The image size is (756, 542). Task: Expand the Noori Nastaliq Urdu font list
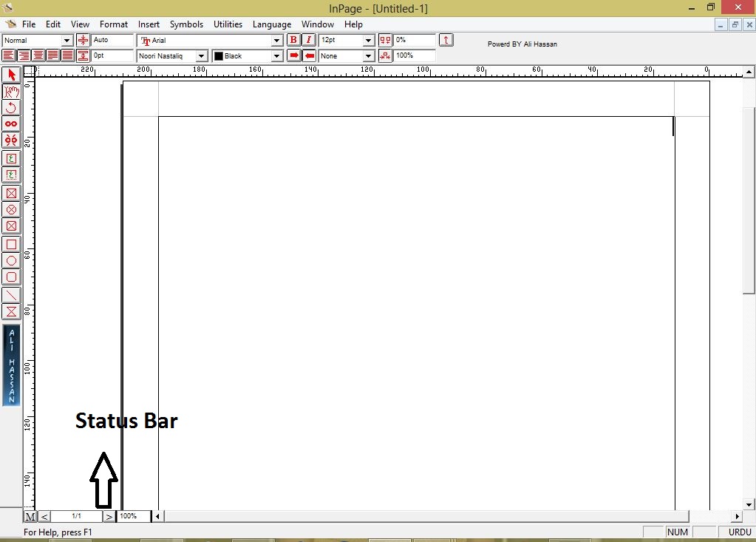[x=202, y=55]
